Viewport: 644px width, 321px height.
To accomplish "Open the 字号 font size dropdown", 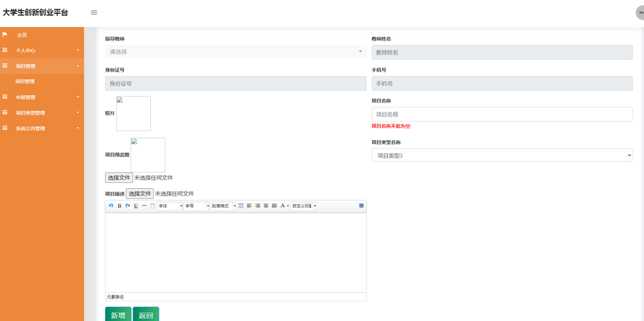I will pos(197,206).
